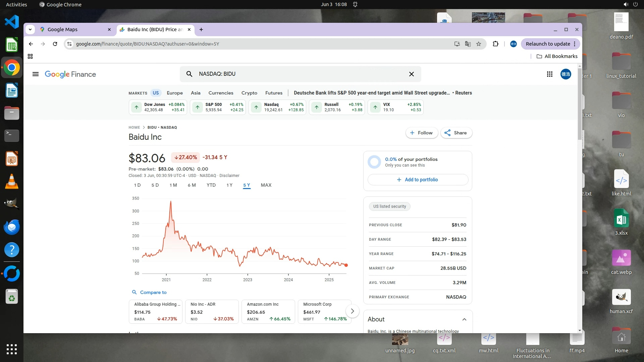Select the 1 Y chart range
Image resolution: width=644 pixels, height=362 pixels.
click(229, 185)
